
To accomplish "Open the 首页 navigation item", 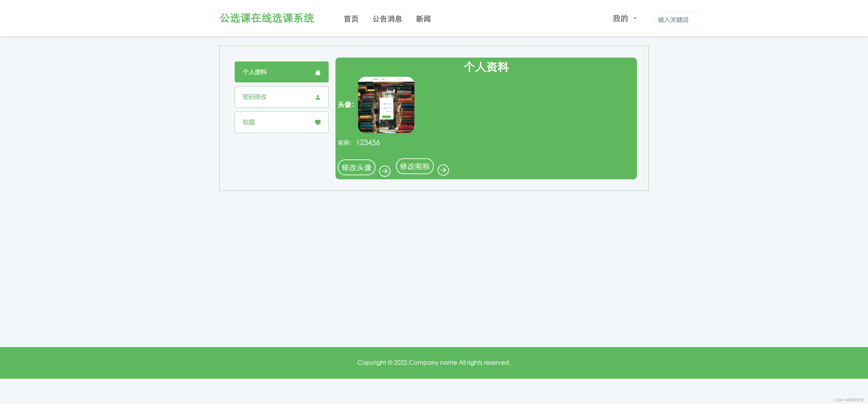I will pos(350,19).
